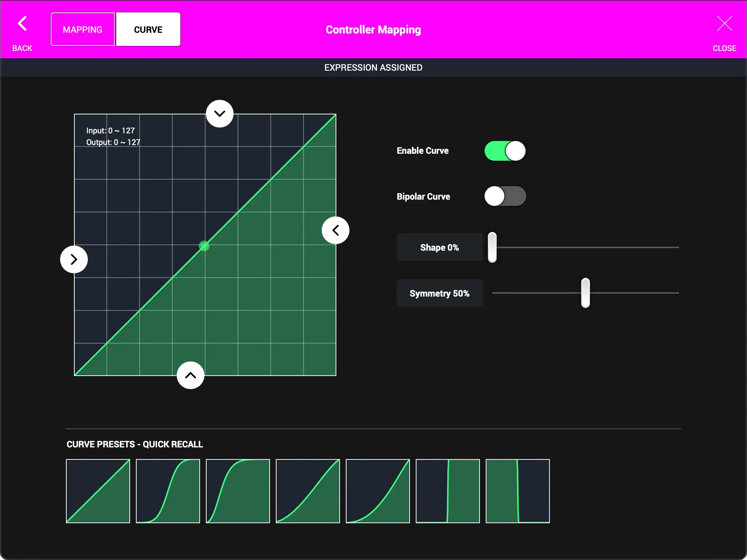The image size is (747, 560).
Task: Click the downward chevron above the curve graph
Action: click(219, 113)
